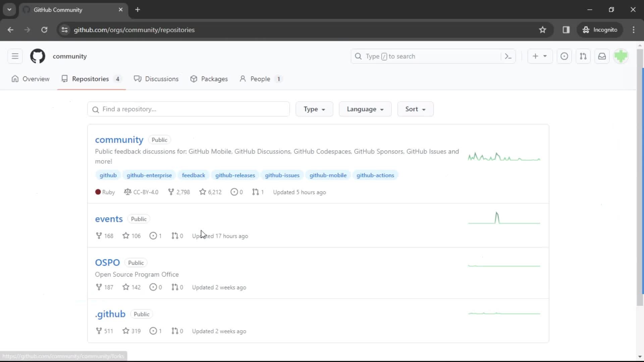
Task: Click the Find a repository search field
Action: coord(189,109)
